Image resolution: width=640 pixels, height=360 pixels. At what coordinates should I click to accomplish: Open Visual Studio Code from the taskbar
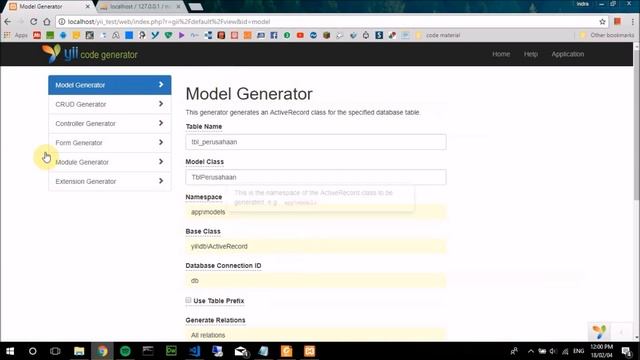click(x=195, y=351)
